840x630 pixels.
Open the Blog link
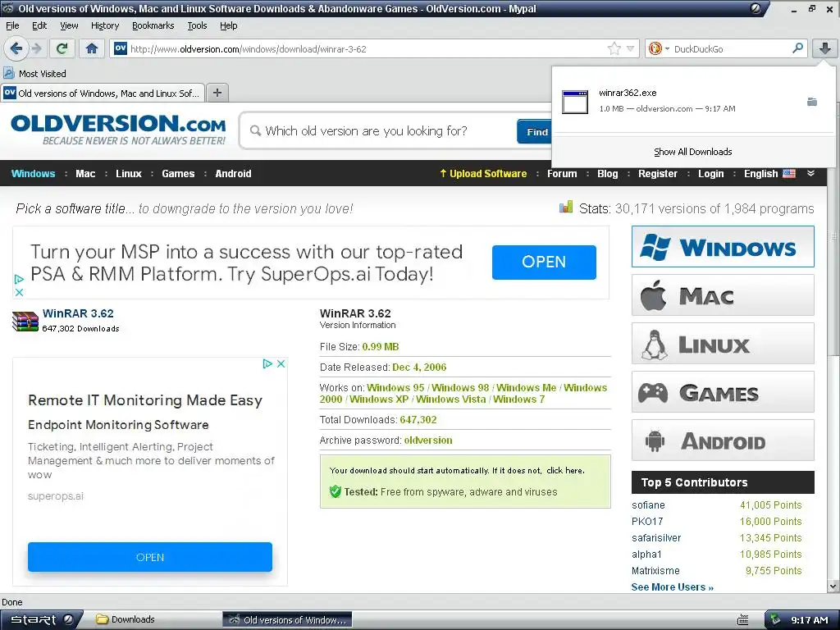click(608, 174)
